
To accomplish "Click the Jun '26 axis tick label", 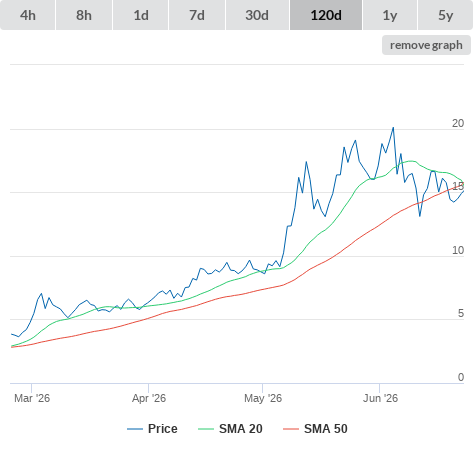I will [380, 398].
